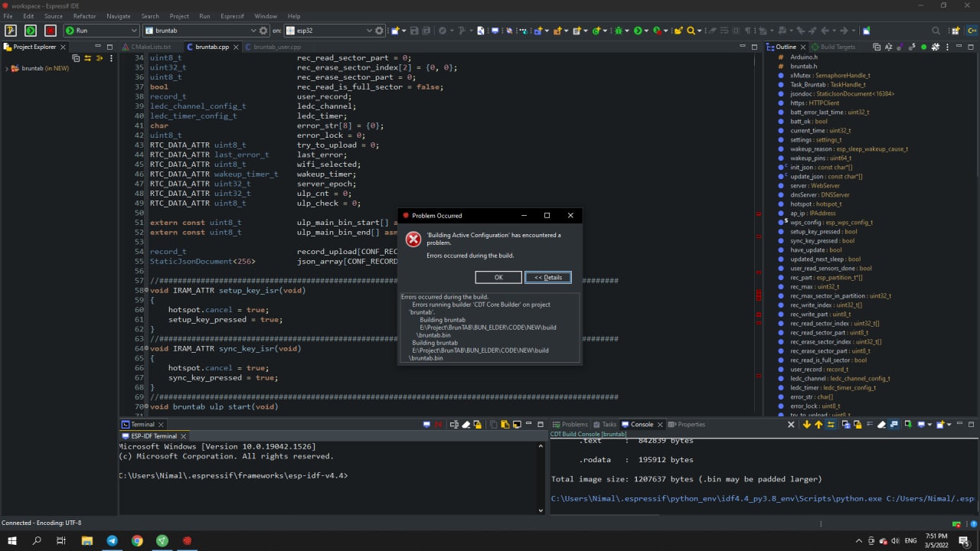Maximize the Outline view panel
The image size is (980, 551).
(971, 47)
